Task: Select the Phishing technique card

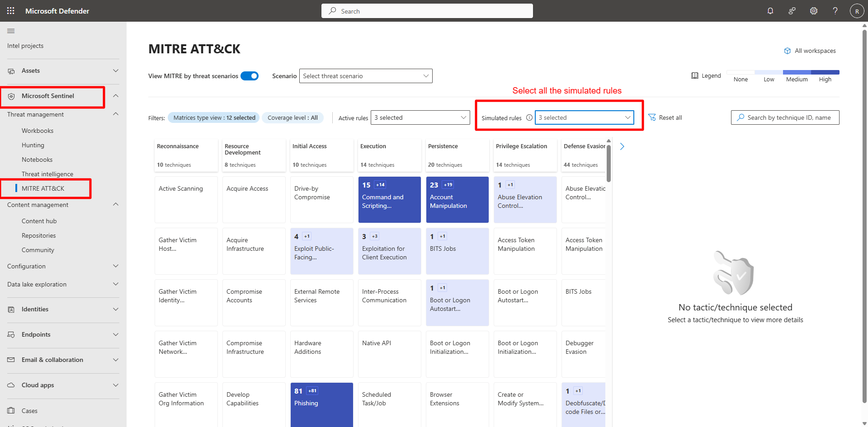Action: (322, 405)
